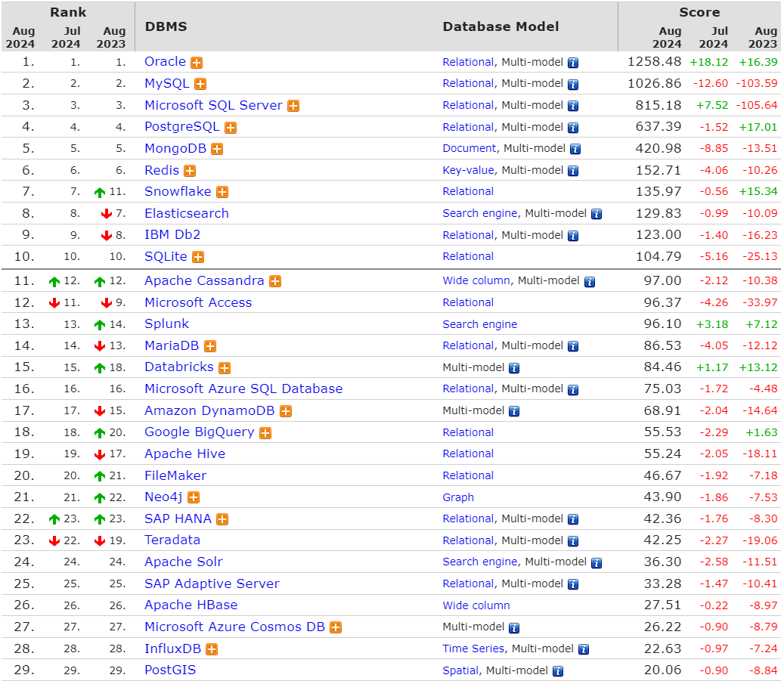Go to the FileMaker link
Image resolution: width=784 pixels, height=681 pixels.
click(x=175, y=475)
